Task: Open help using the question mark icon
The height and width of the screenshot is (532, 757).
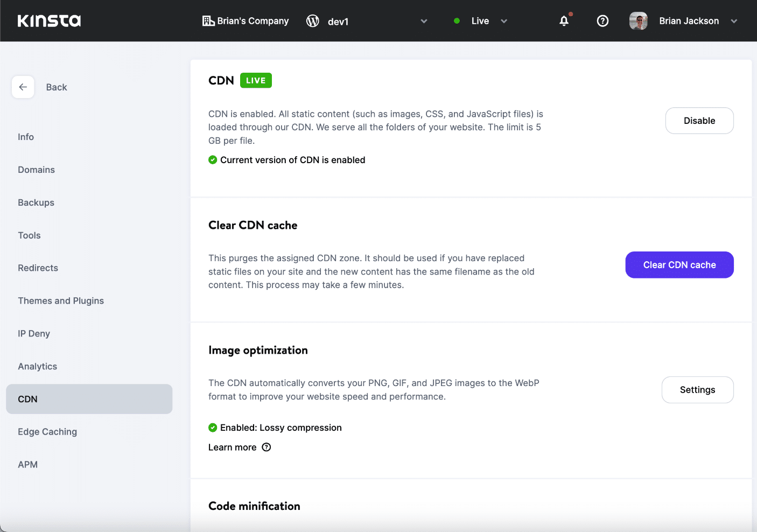Action: click(x=602, y=20)
